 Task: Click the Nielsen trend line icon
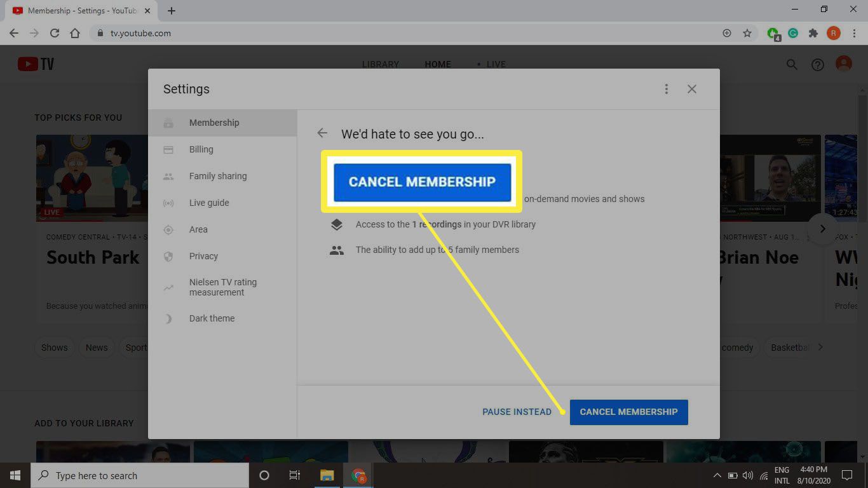click(x=168, y=288)
